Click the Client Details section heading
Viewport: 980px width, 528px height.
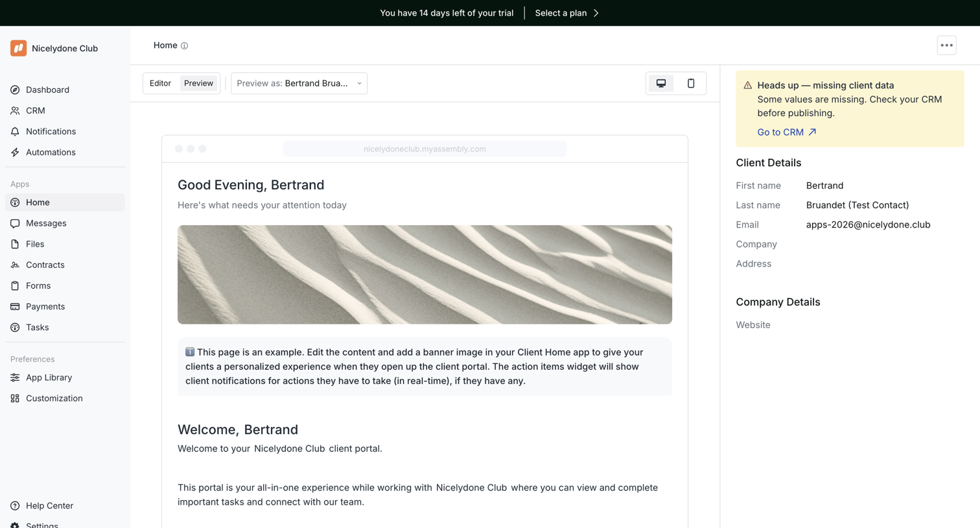[769, 163]
